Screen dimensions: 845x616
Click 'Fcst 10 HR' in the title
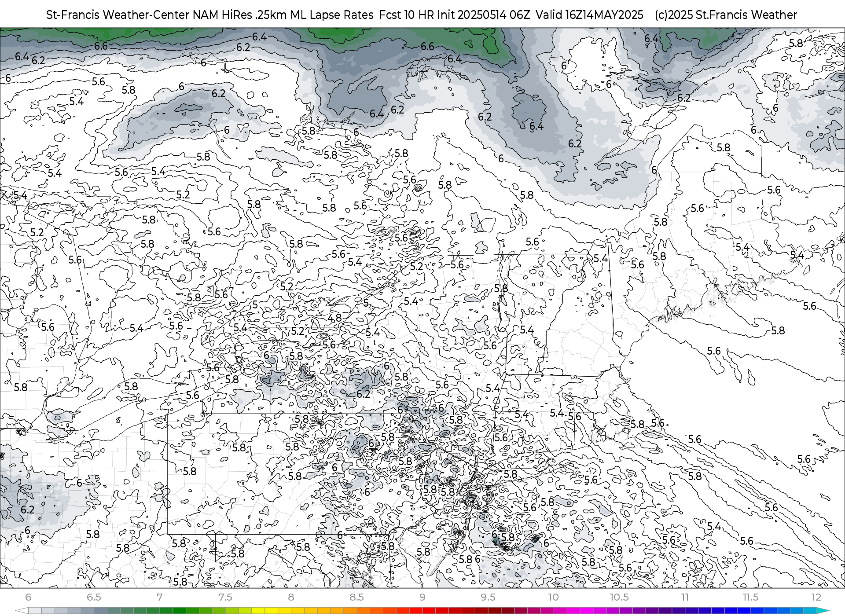(407, 15)
